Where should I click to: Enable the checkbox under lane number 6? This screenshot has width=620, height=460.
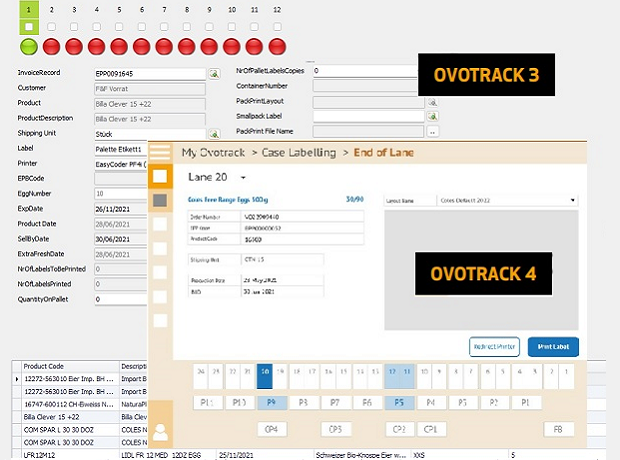pyautogui.click(x=142, y=27)
